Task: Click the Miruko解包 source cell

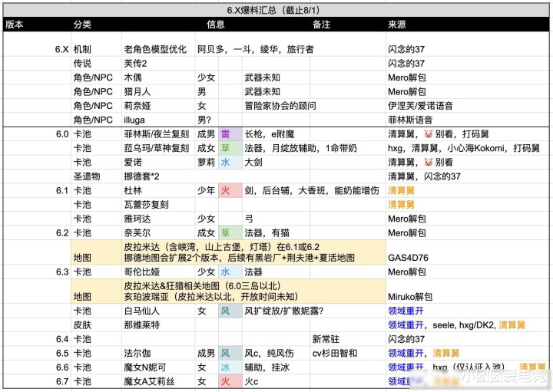Action: click(x=410, y=296)
